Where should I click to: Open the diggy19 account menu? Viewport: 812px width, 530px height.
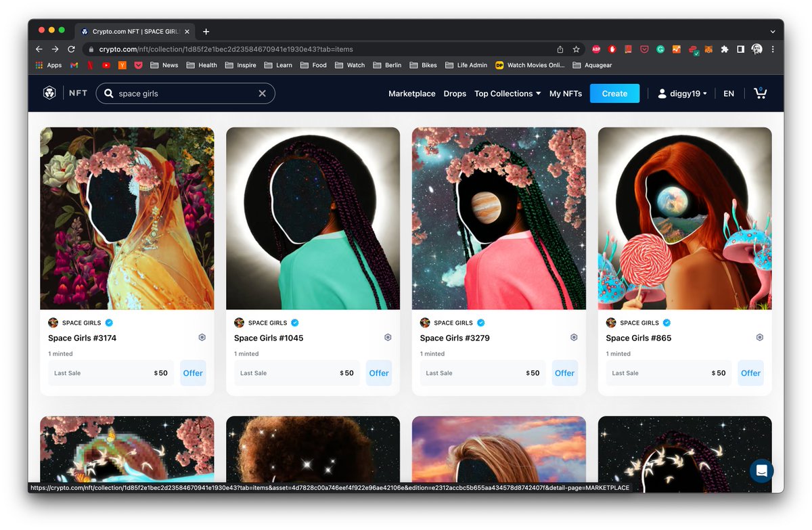(682, 93)
